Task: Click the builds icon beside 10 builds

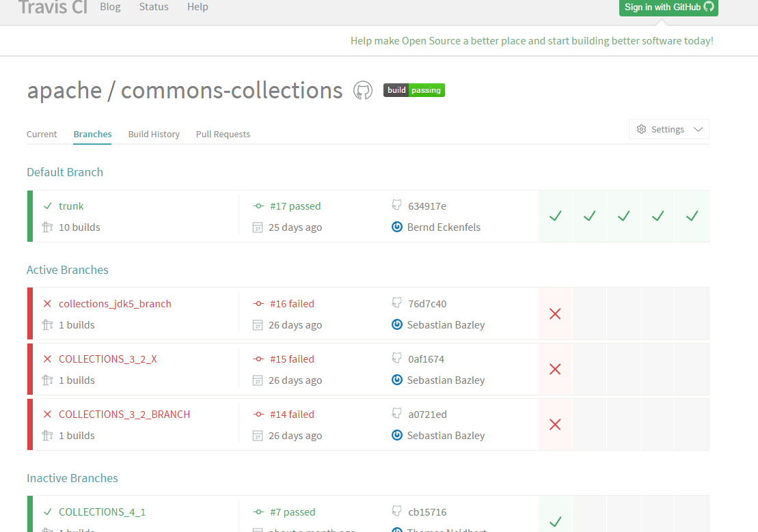Action: coord(47,227)
